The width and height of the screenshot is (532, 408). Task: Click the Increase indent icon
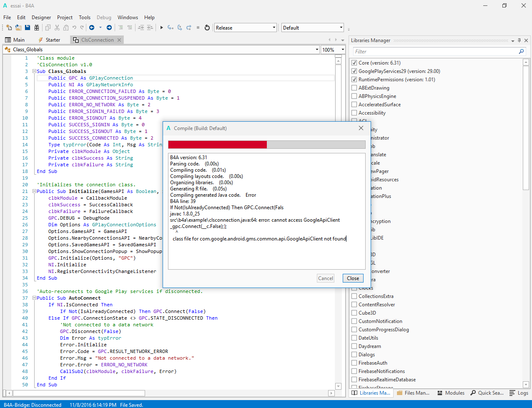pyautogui.click(x=150, y=28)
